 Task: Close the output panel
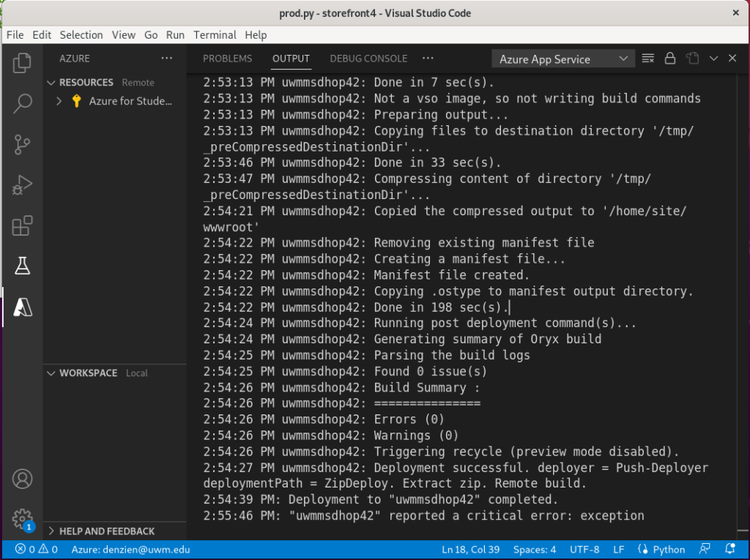732,59
